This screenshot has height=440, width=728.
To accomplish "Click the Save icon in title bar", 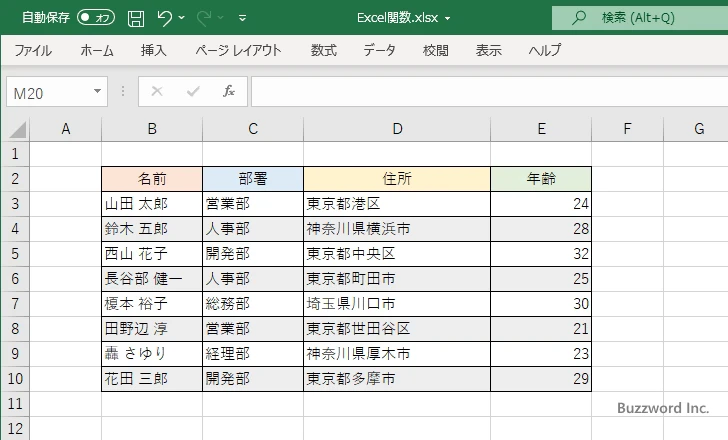I will coord(136,18).
